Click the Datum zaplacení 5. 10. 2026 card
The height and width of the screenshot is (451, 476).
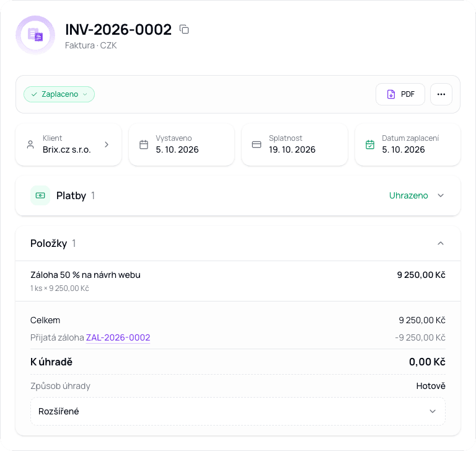pos(408,145)
